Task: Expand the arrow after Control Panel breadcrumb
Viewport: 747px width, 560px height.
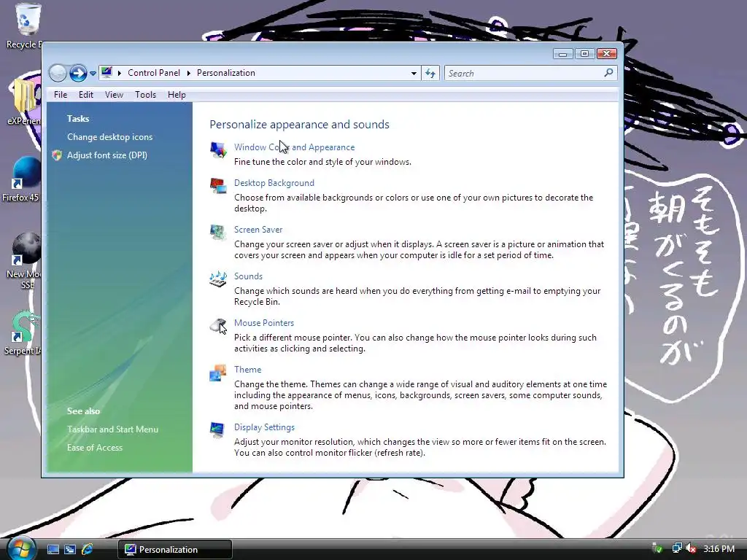Action: point(189,73)
